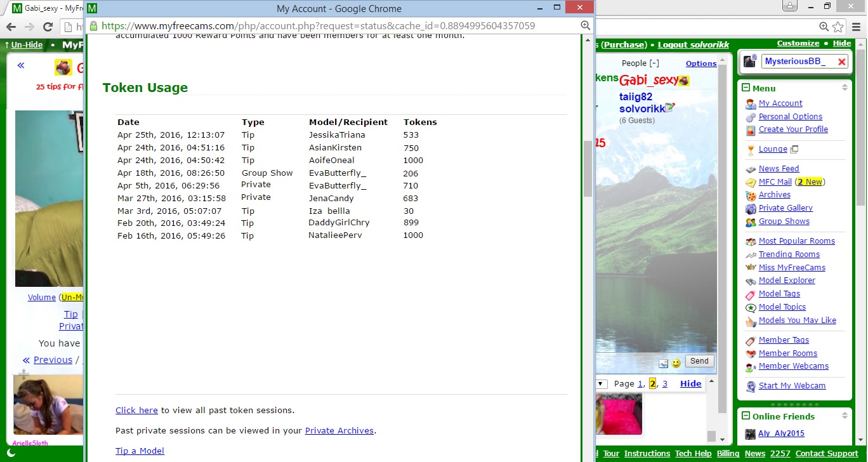The width and height of the screenshot is (868, 462).
Task: Click the Most Popular Rooms icon
Action: coord(751,241)
